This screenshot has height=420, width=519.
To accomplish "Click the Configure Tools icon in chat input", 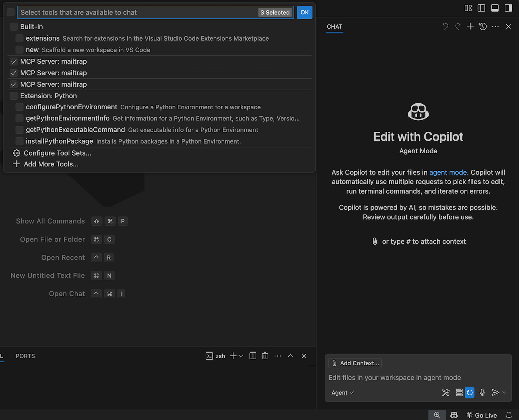I will coord(446,392).
